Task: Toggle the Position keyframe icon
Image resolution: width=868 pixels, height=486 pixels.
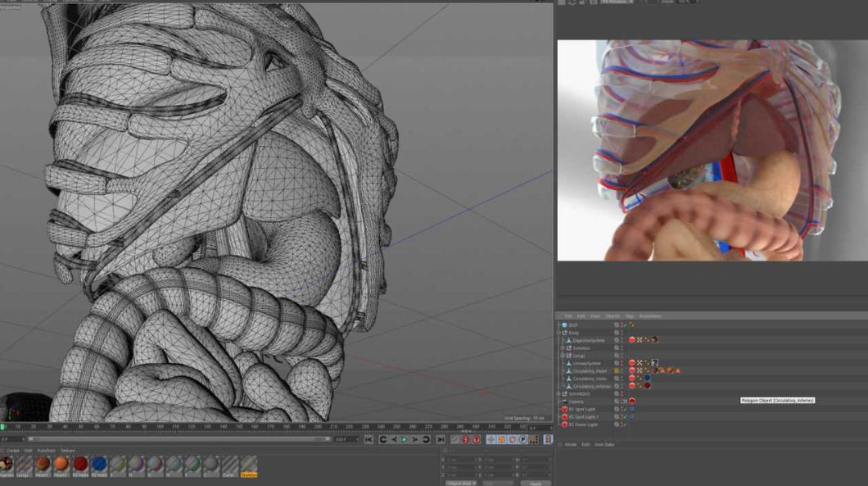Action: click(x=491, y=440)
